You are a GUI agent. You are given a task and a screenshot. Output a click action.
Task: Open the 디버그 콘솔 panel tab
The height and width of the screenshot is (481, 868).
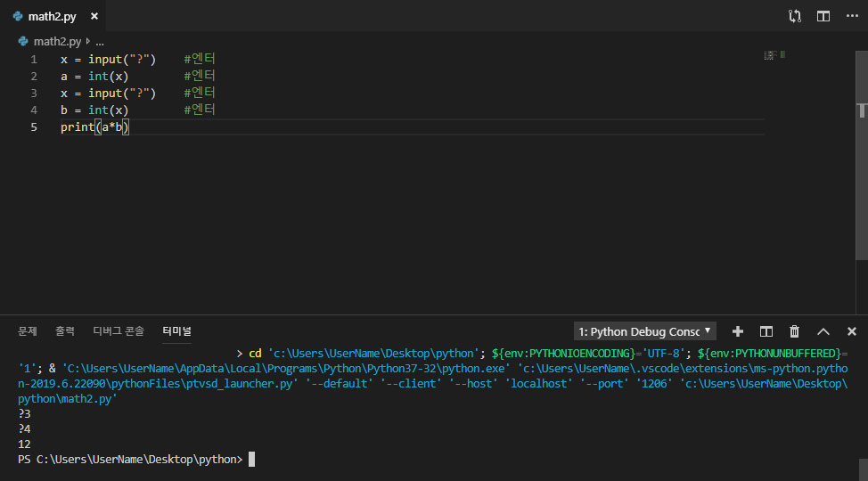(119, 331)
